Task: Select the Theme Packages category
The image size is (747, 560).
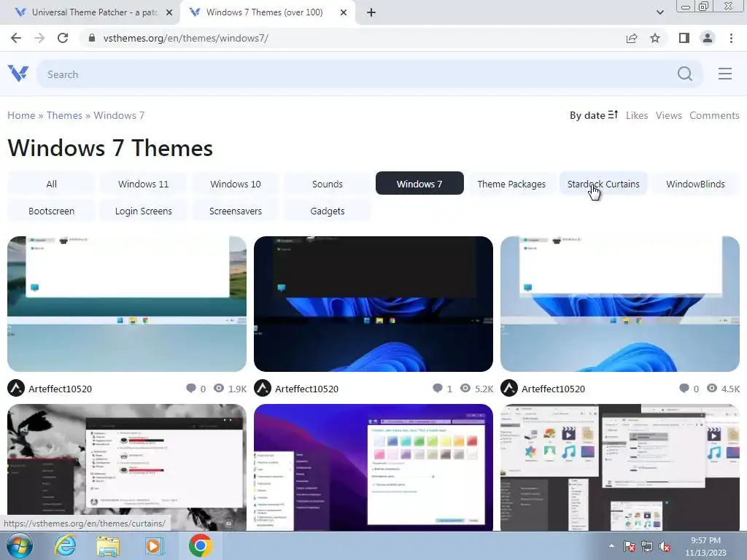Action: pos(511,184)
